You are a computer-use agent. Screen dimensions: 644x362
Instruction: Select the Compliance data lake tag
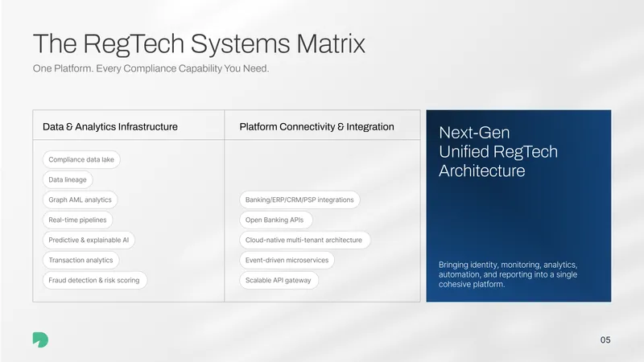[x=81, y=159]
